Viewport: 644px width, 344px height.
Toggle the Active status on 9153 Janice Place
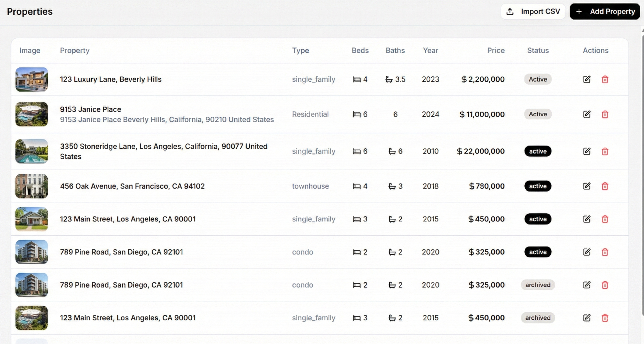tap(537, 114)
